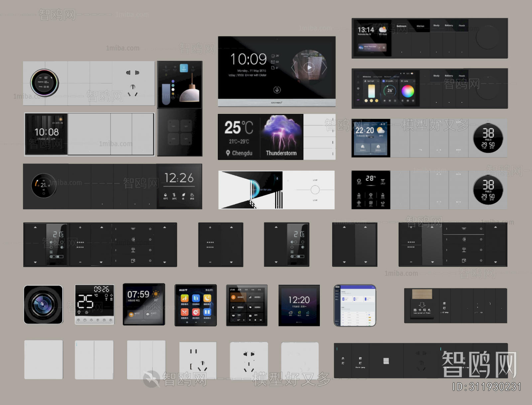532x405 pixels.
Task: Click the camera lens icon
Action: click(x=43, y=304)
